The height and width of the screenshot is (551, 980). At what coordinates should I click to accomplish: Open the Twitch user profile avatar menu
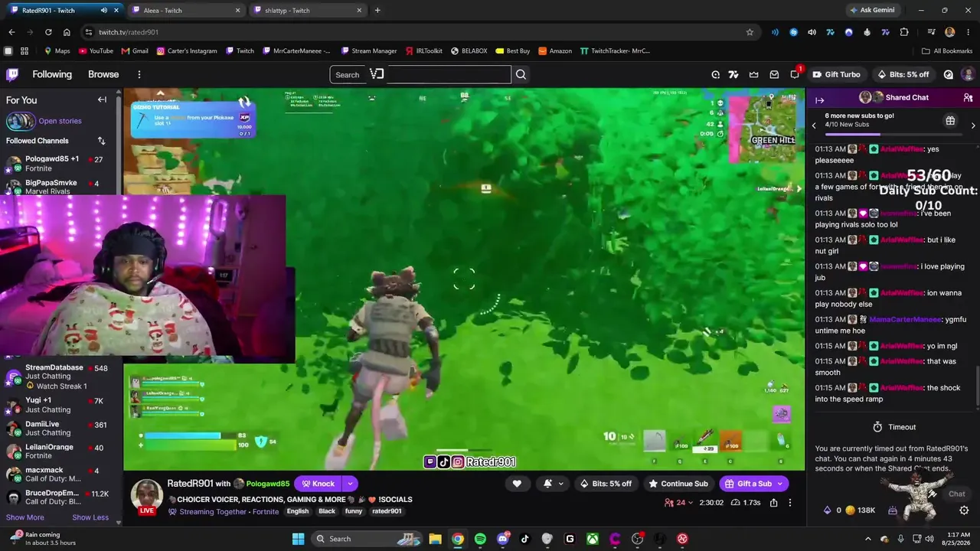tap(968, 74)
